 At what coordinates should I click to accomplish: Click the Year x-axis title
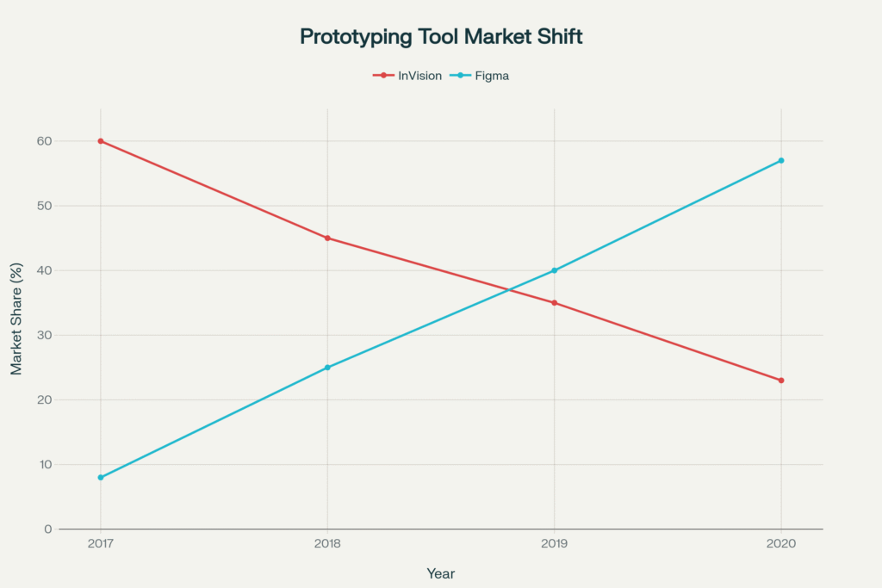[441, 573]
